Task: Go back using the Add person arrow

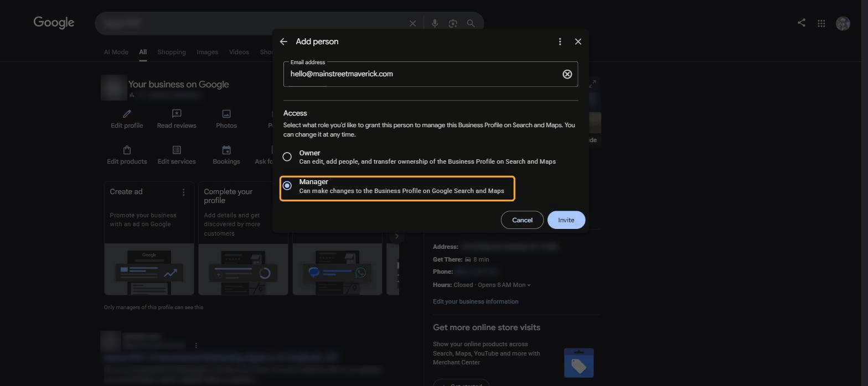Action: pyautogui.click(x=283, y=41)
